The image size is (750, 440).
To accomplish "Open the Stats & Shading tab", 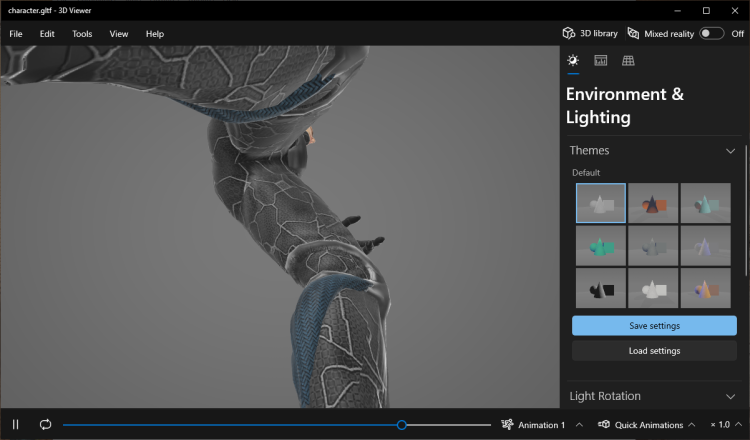I will [601, 61].
